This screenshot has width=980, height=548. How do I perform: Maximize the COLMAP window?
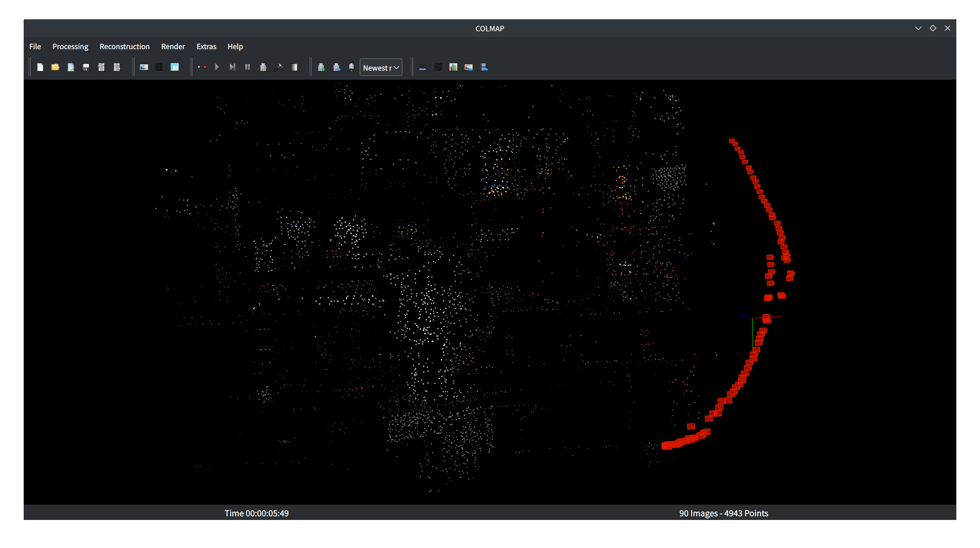click(x=933, y=28)
